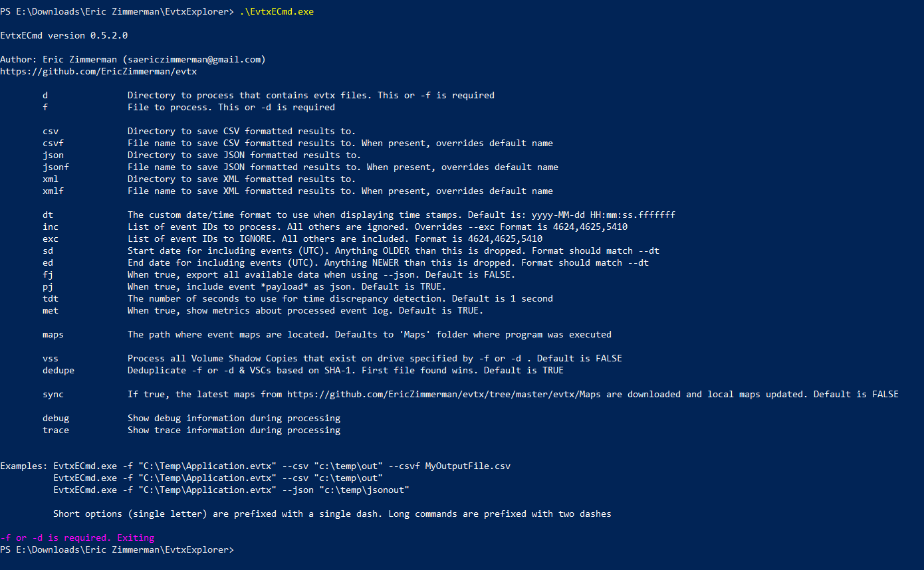Click the MyOutputFile.csv text in first example
This screenshot has height=570, width=924.
[468, 466]
